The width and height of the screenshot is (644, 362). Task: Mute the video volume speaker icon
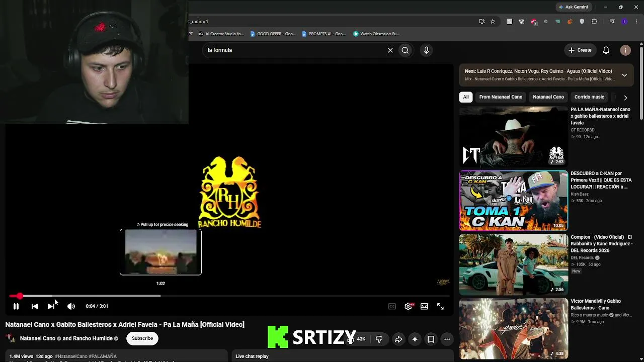tap(71, 306)
